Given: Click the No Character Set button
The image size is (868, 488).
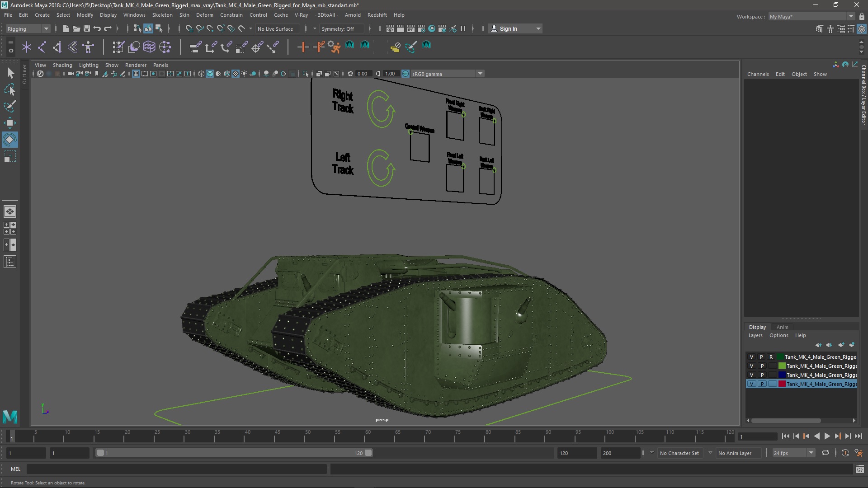Looking at the screenshot, I should click(679, 453).
